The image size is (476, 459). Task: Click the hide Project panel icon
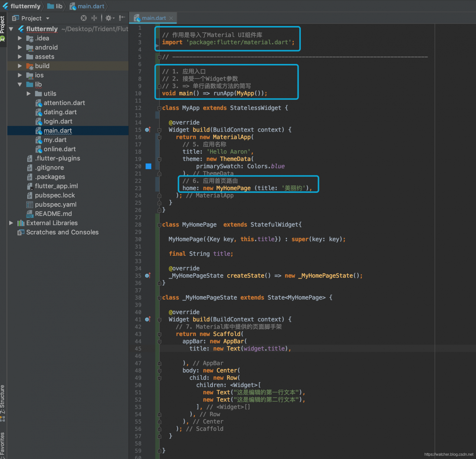pyautogui.click(x=122, y=18)
